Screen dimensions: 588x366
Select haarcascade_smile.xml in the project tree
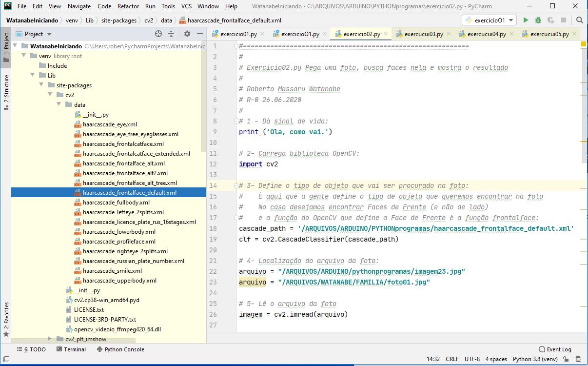point(112,271)
